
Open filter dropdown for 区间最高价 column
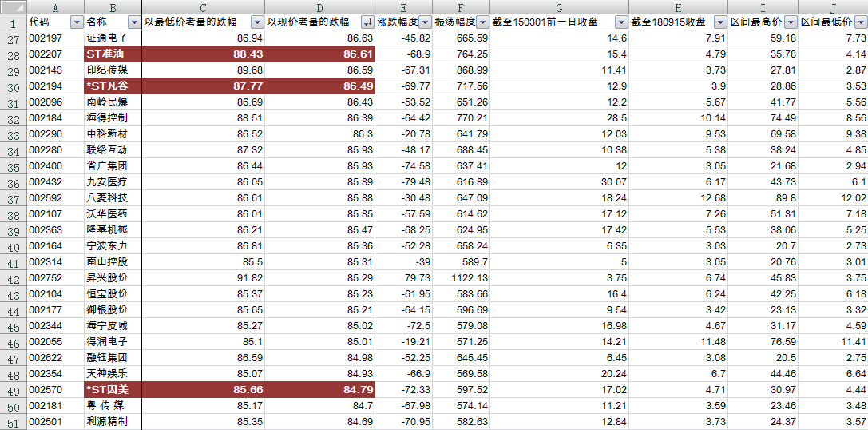[791, 22]
